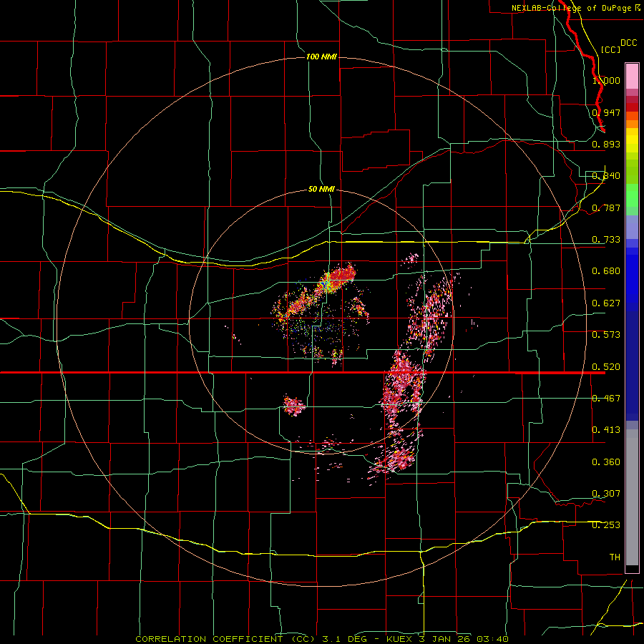
Task: Select the 1.000 scale value
Action: pyautogui.click(x=606, y=80)
